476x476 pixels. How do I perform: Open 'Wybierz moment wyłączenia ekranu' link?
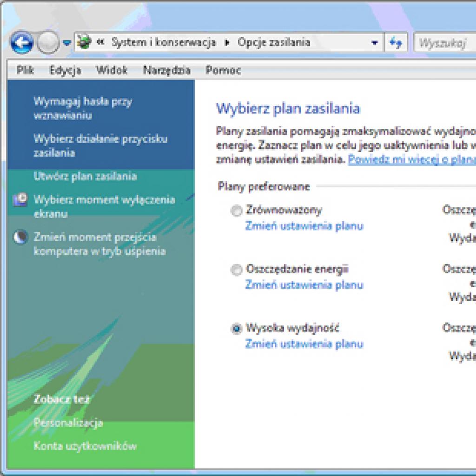click(105, 207)
